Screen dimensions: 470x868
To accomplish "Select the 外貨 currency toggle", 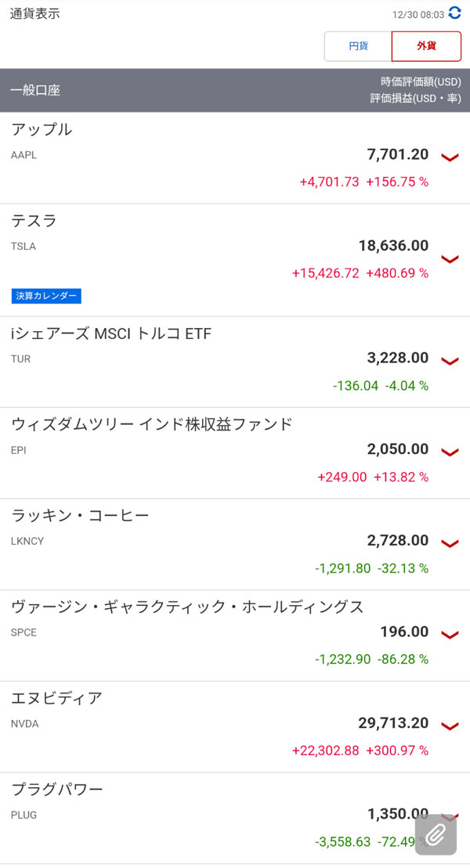I will pyautogui.click(x=427, y=46).
